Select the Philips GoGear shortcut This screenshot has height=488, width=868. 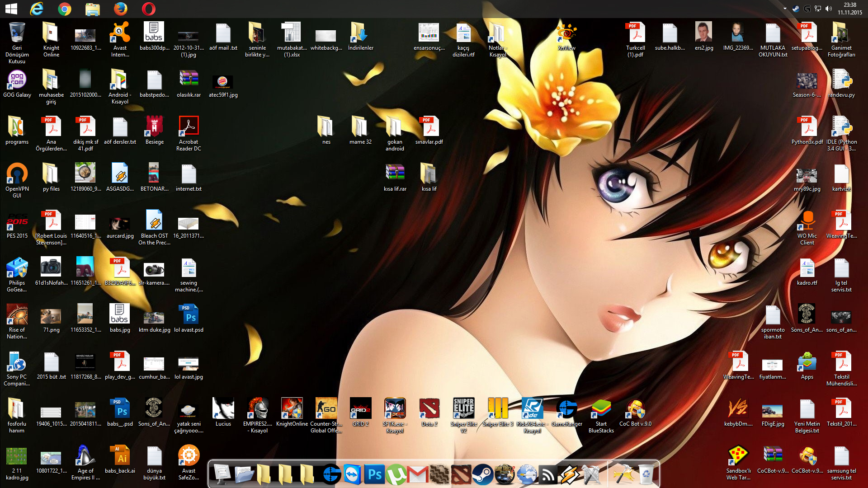click(x=17, y=275)
